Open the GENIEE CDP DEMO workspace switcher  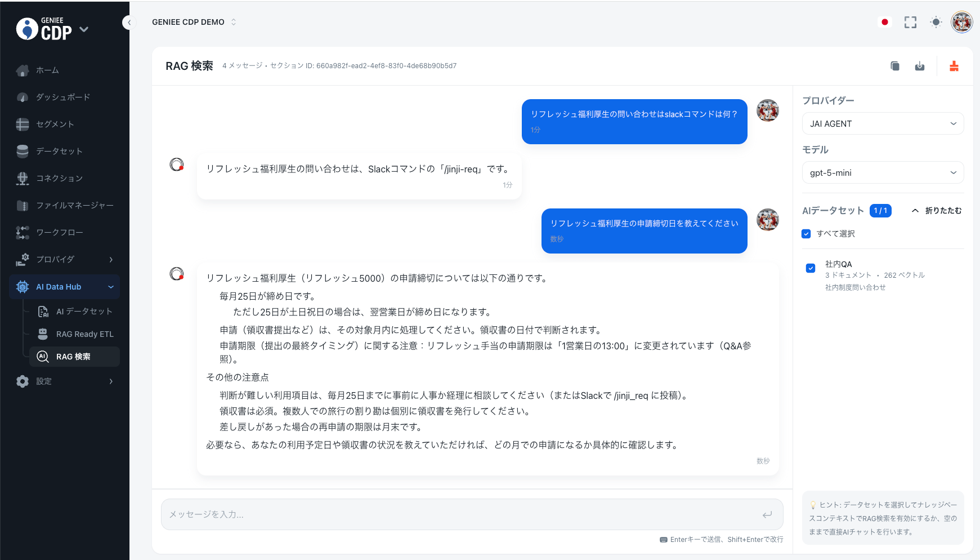click(194, 22)
